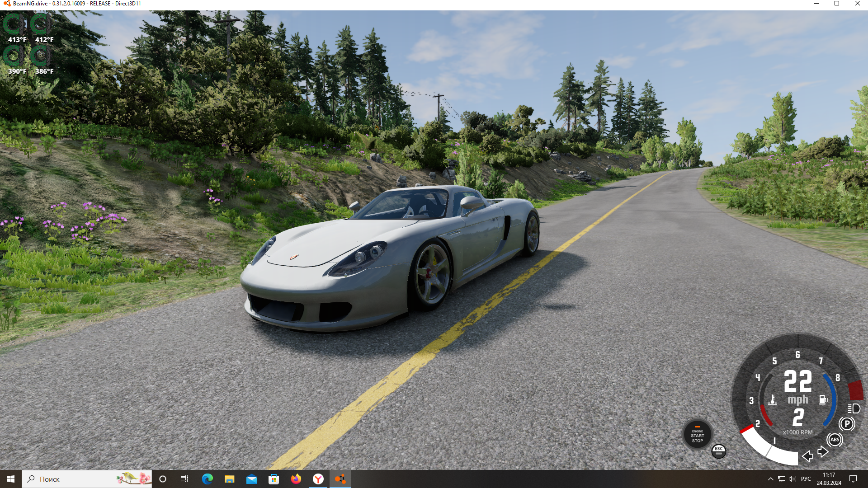Click the fuel pump gauge icon
The image size is (868, 488).
tap(823, 400)
